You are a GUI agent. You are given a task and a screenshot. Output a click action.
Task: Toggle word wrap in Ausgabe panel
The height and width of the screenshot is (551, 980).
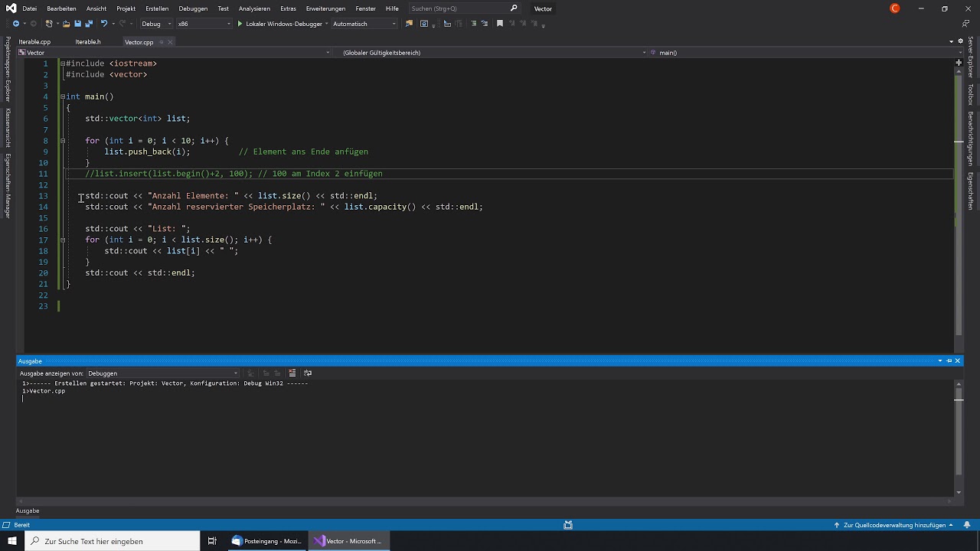click(307, 373)
